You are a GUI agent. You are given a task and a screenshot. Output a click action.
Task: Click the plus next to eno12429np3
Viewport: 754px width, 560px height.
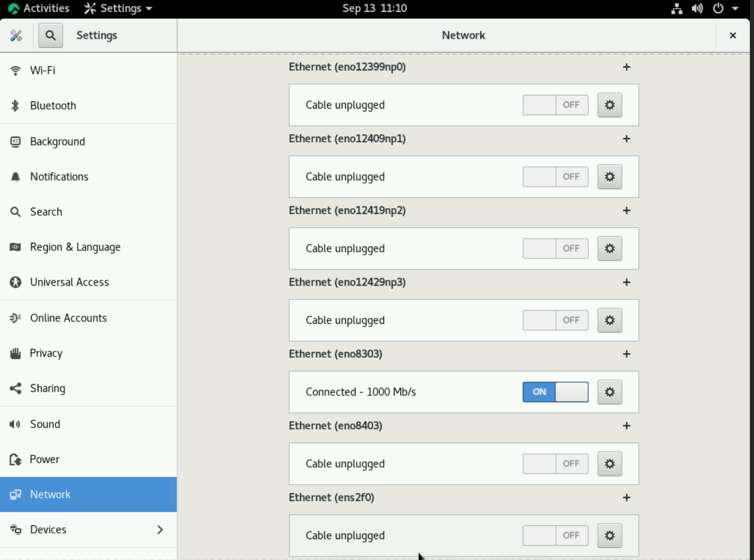pyautogui.click(x=626, y=282)
